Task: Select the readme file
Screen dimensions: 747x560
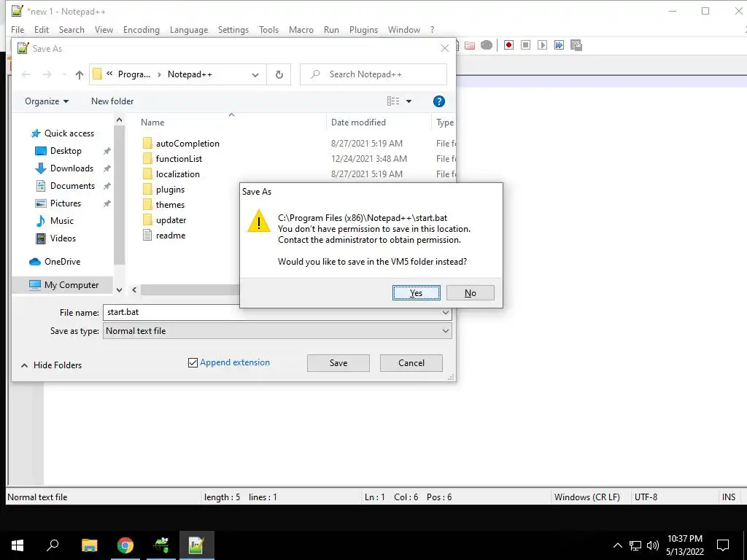Action: point(170,236)
